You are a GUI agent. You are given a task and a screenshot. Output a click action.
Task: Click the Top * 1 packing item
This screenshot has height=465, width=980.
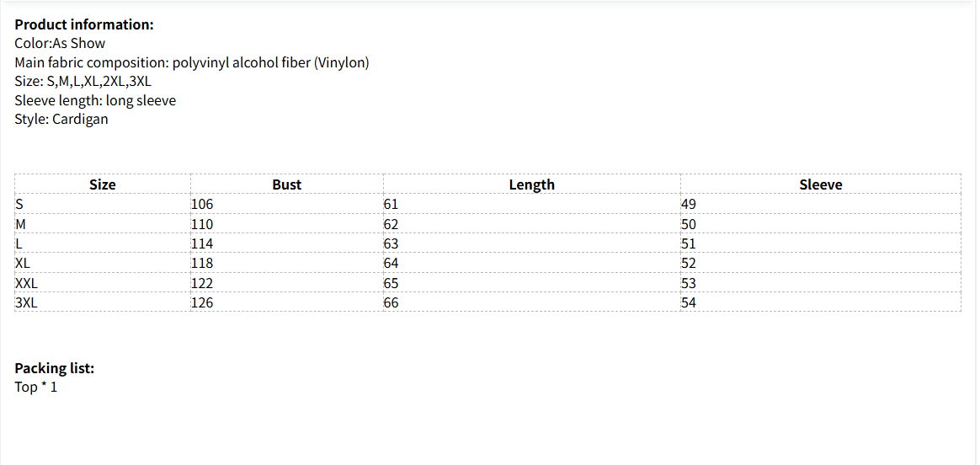(x=36, y=387)
